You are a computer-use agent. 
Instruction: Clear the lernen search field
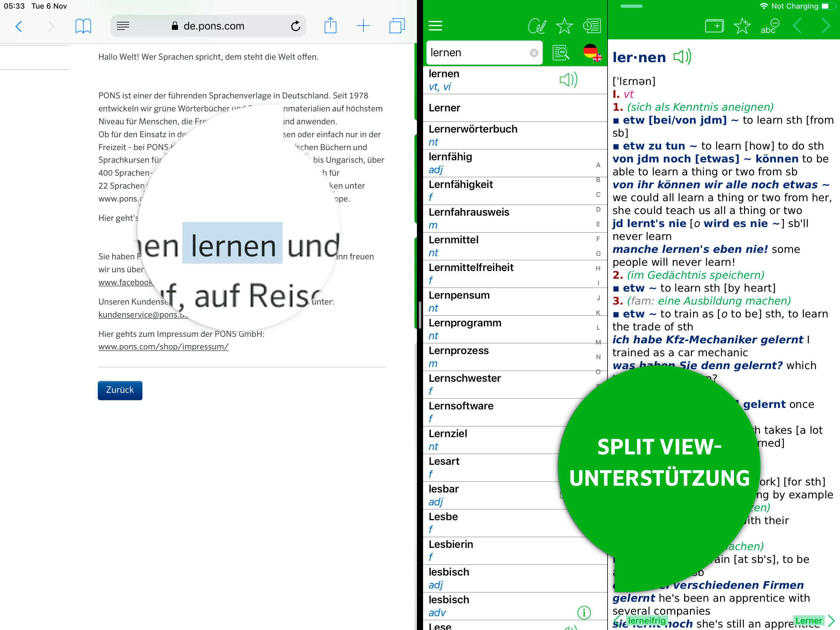coord(534,53)
